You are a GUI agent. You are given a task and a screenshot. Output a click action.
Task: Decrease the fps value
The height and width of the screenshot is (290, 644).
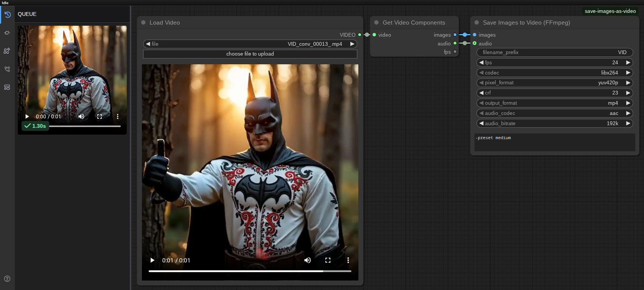click(x=481, y=62)
